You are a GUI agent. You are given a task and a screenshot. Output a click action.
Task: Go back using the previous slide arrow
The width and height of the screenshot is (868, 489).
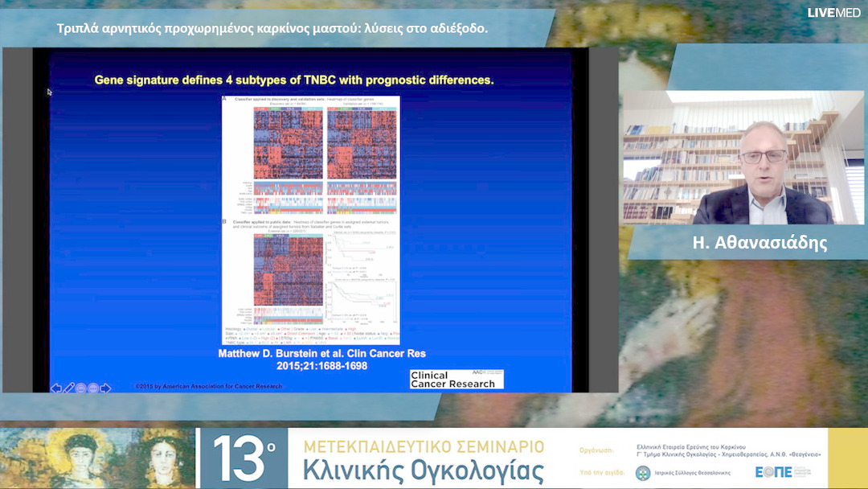[x=56, y=387]
